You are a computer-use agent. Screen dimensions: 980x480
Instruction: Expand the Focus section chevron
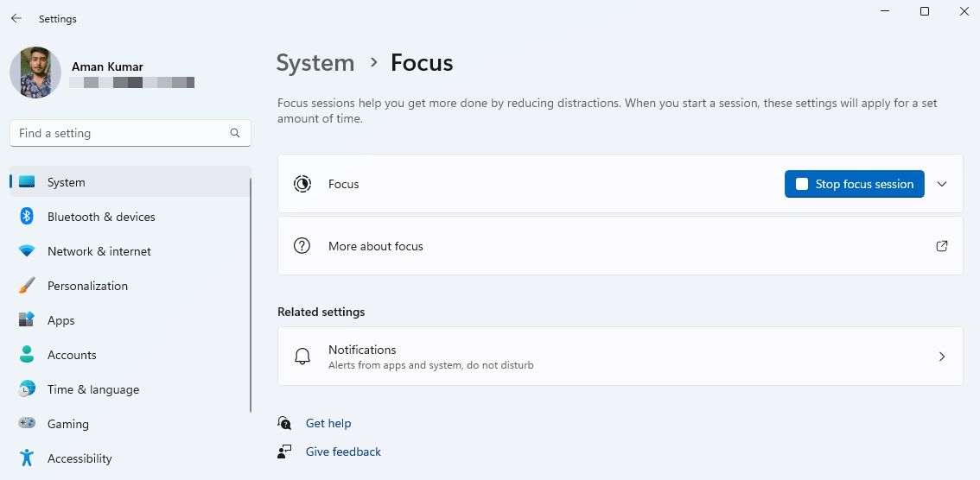942,184
